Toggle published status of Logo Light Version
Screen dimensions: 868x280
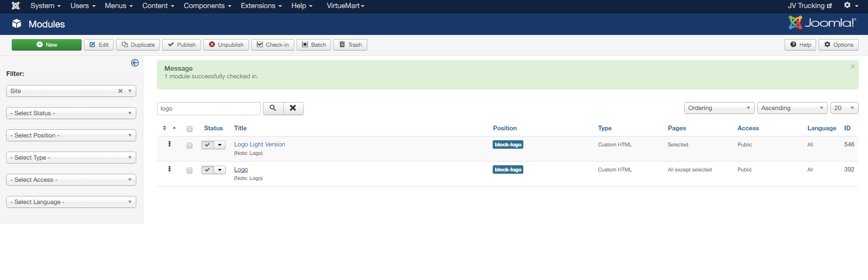point(207,145)
